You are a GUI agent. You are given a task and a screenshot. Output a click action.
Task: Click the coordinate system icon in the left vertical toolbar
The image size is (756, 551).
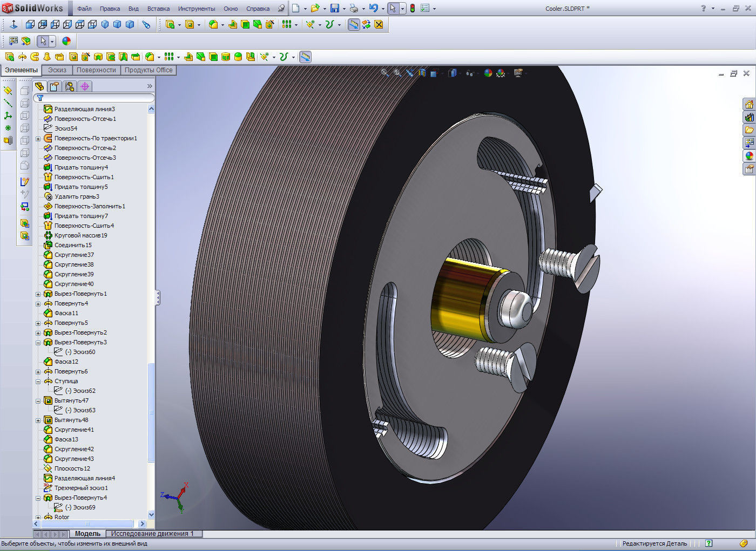click(8, 115)
